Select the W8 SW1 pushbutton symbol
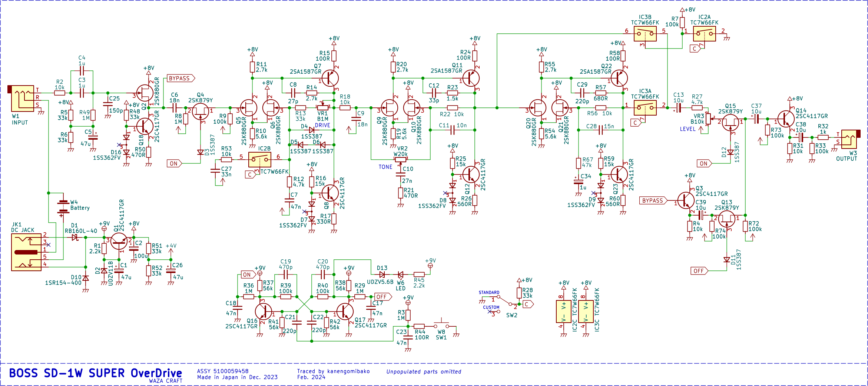The width and height of the screenshot is (868, 386). click(x=441, y=324)
